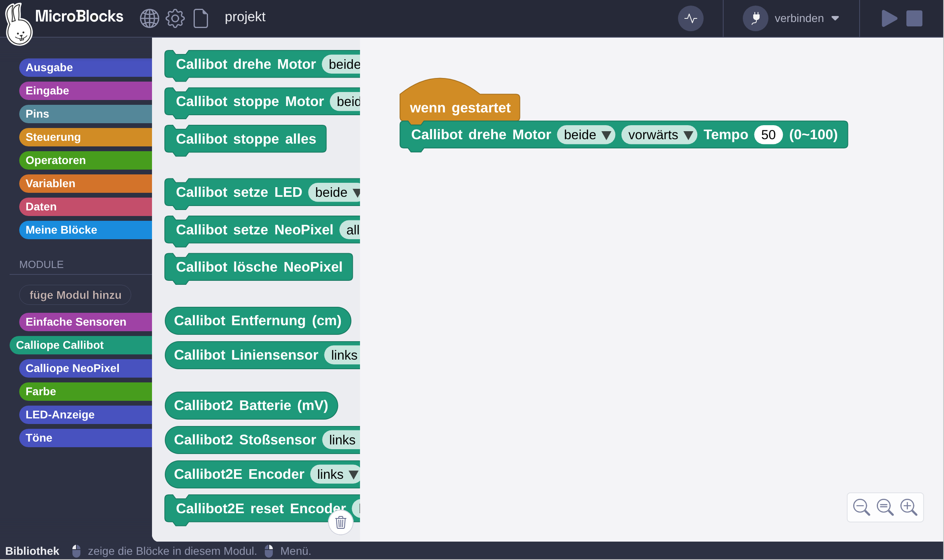Screen dimensions: 944x560
Task: Click the verbinden connect label
Action: click(x=799, y=18)
